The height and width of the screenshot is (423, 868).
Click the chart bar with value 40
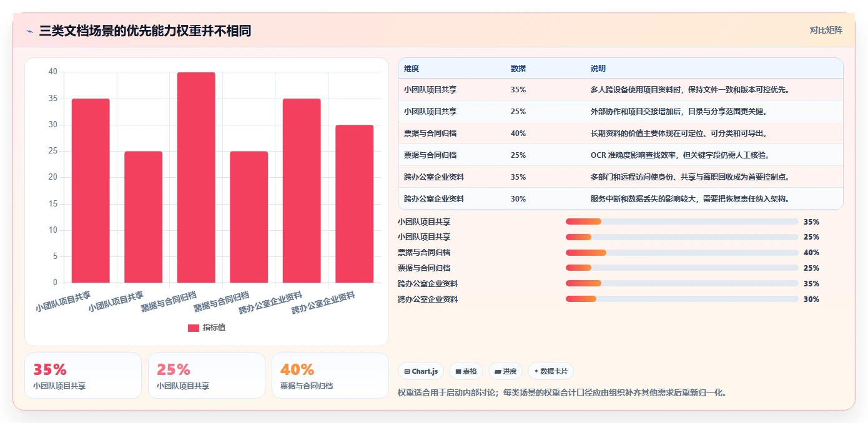coord(196,178)
